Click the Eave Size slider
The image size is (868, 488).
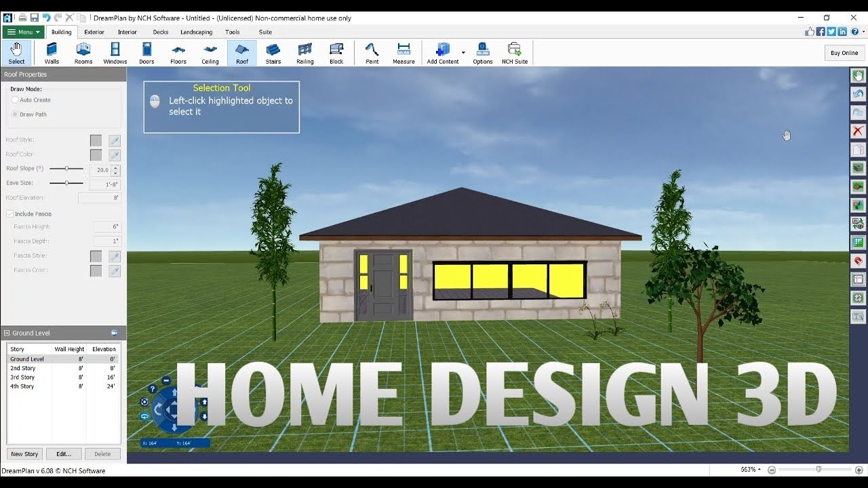point(66,183)
